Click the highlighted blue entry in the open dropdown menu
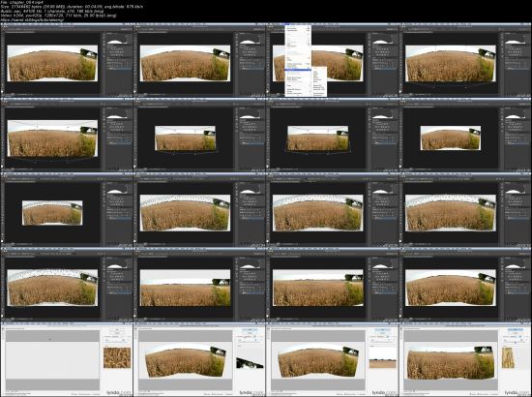 (x=298, y=70)
